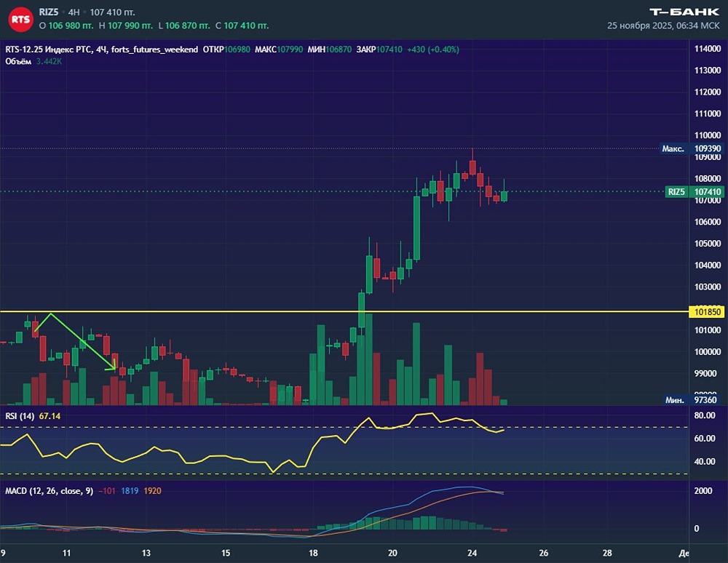Viewport: 728px width, 563px height.
Task: Click the header price 107 410 пт.
Action: (x=112, y=12)
